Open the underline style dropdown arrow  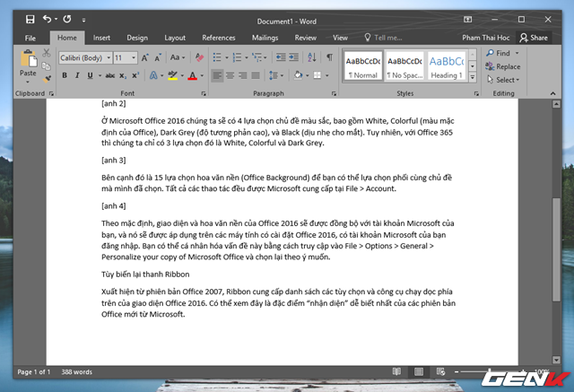point(100,75)
